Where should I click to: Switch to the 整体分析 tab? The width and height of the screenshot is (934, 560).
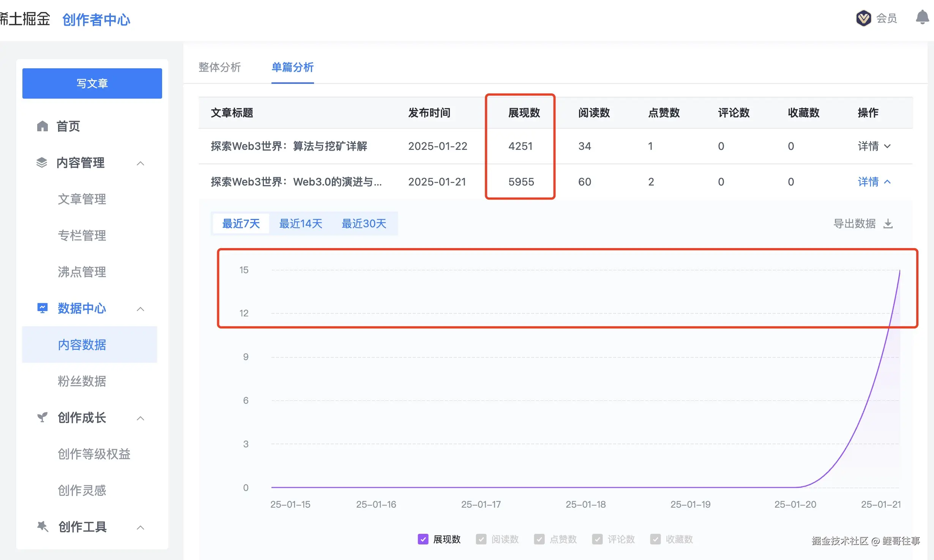219,68
